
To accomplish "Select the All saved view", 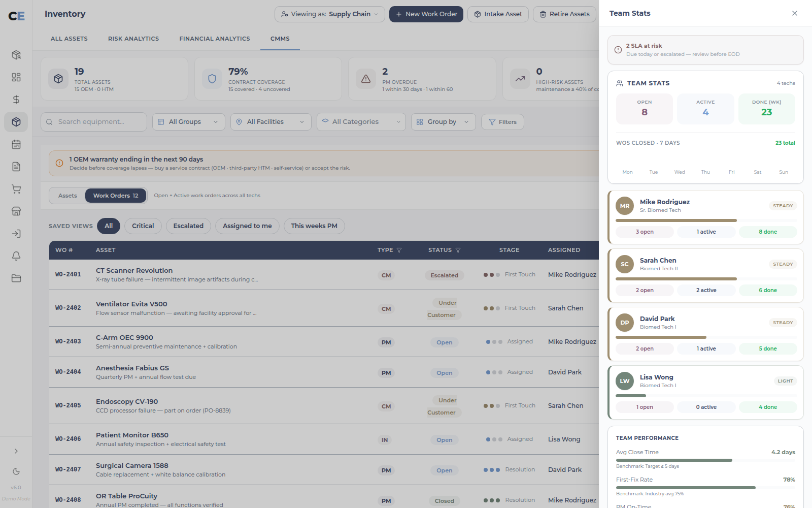I will coord(109,226).
